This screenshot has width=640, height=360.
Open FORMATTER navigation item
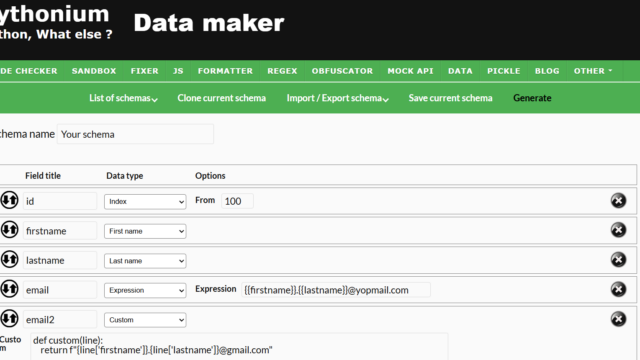(225, 71)
